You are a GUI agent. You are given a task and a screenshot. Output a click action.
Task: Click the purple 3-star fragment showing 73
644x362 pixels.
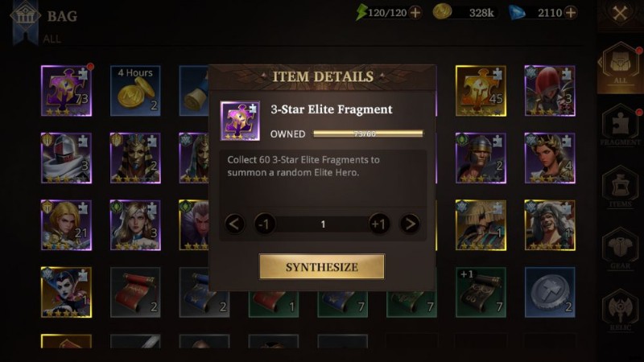coord(66,91)
